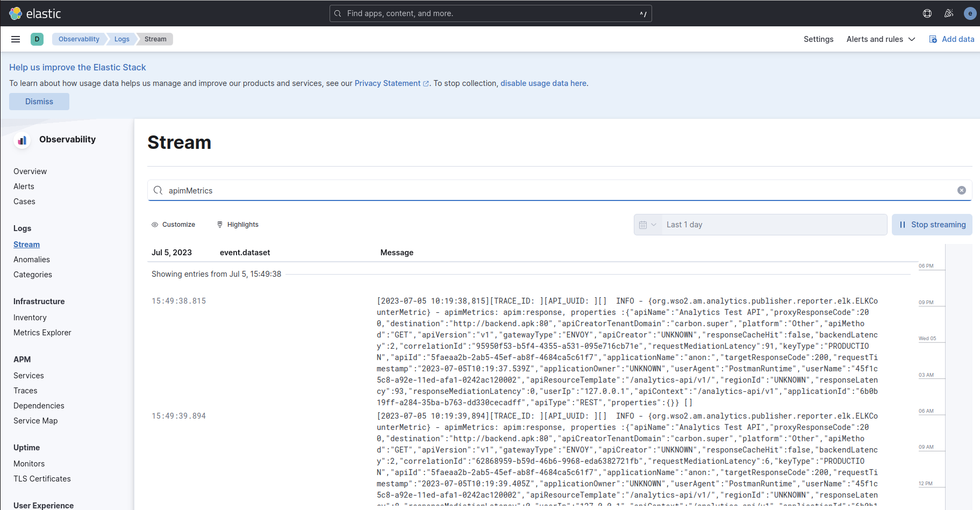
Task: Open the newsfeed icon
Action: click(949, 13)
